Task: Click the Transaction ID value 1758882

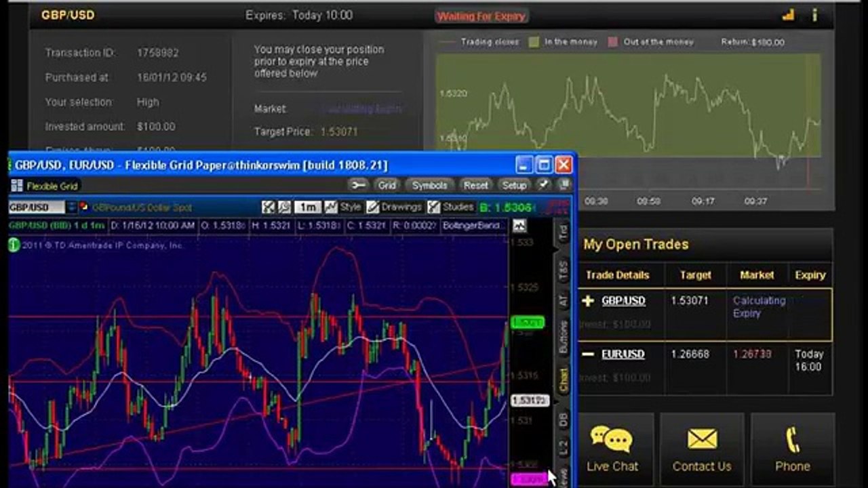Action: tap(158, 53)
